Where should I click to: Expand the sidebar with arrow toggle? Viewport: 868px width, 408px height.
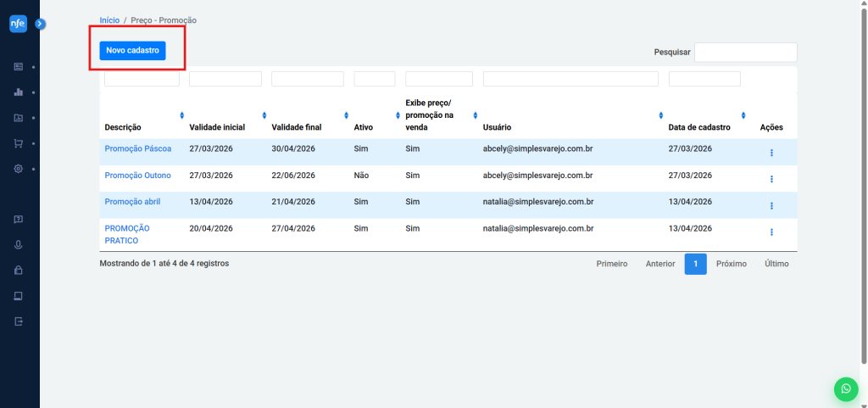[40, 24]
